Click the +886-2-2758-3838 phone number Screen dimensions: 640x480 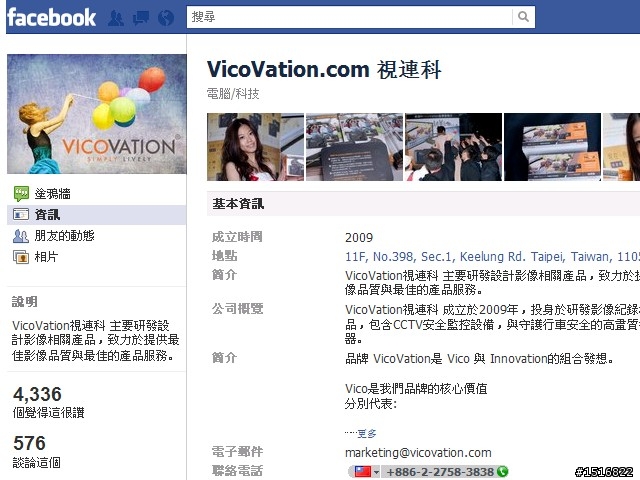point(440,472)
